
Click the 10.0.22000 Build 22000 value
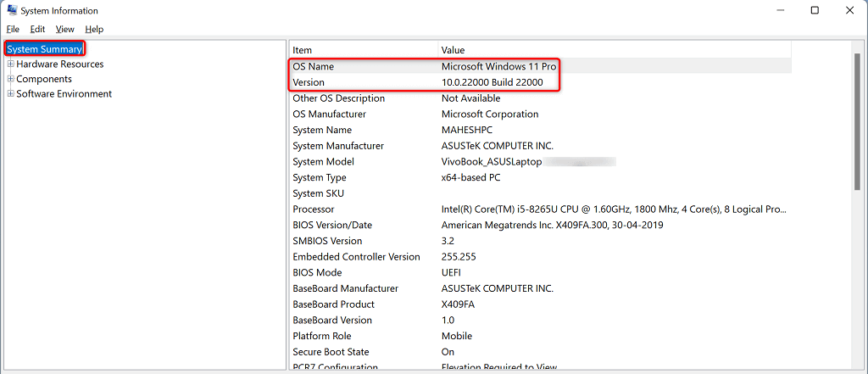(492, 82)
